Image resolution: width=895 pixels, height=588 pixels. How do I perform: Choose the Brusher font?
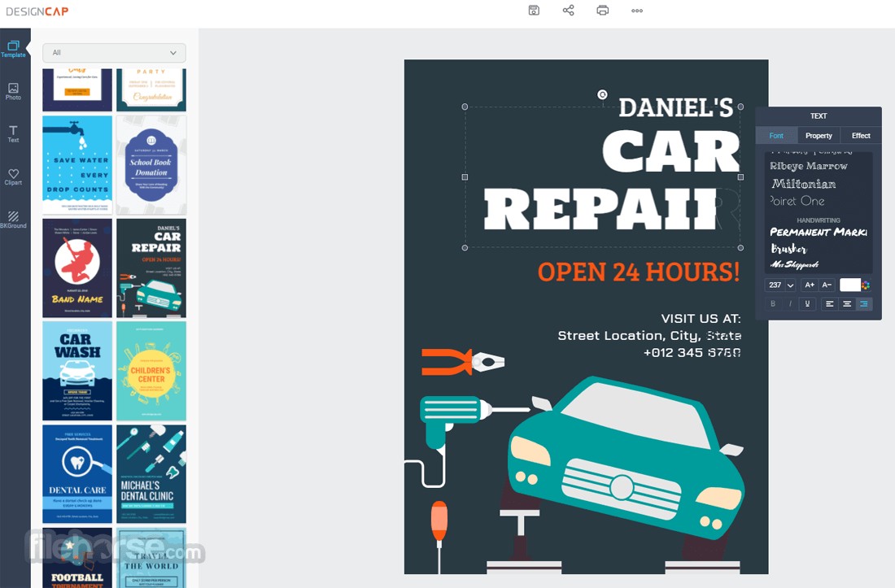pos(789,249)
